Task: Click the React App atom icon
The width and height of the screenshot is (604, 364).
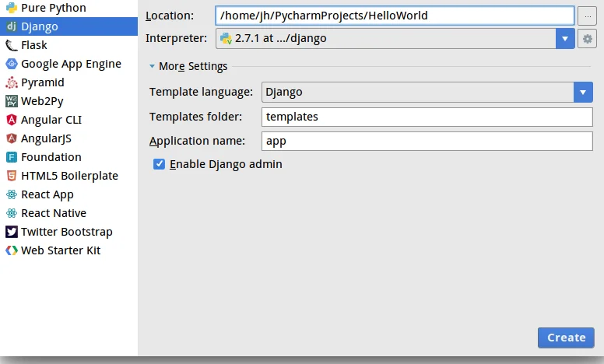Action: 12,194
